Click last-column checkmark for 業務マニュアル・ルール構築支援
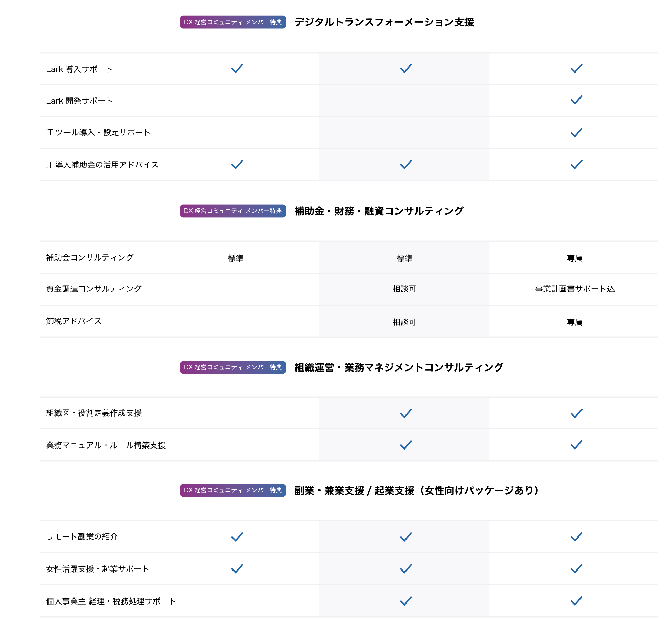This screenshot has height=620, width=672. coord(576,445)
